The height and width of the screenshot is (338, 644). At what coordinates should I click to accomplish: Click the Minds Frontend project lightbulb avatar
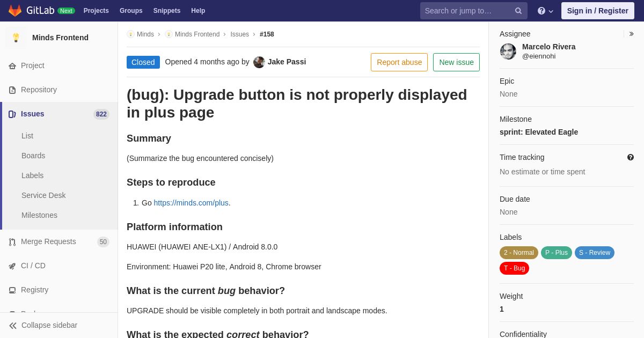[x=16, y=38]
